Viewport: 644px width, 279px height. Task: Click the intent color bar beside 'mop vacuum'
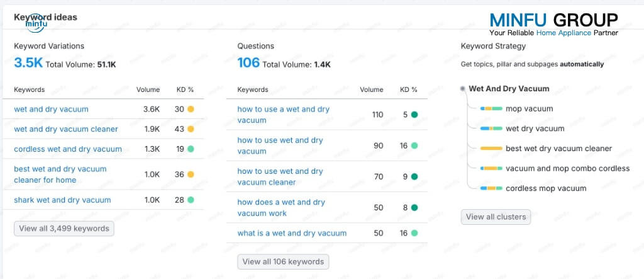click(x=492, y=108)
